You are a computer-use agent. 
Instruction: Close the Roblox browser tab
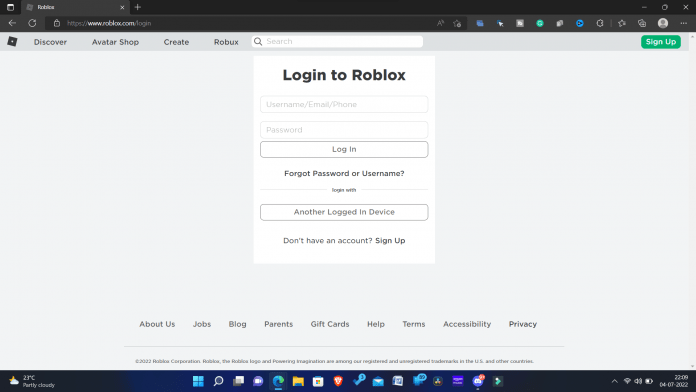122,7
